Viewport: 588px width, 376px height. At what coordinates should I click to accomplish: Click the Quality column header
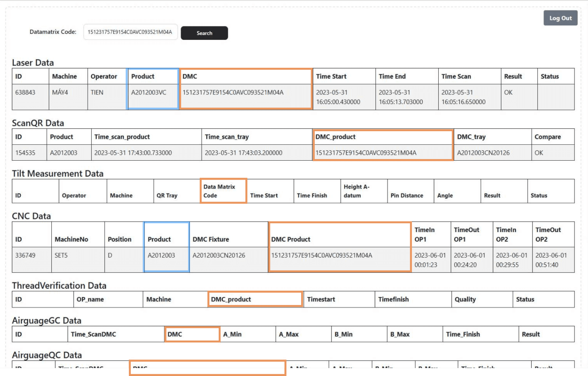(465, 299)
